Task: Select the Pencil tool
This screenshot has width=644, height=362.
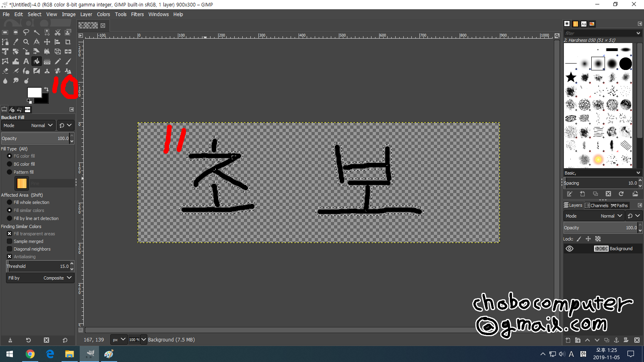Action: [x=58, y=61]
